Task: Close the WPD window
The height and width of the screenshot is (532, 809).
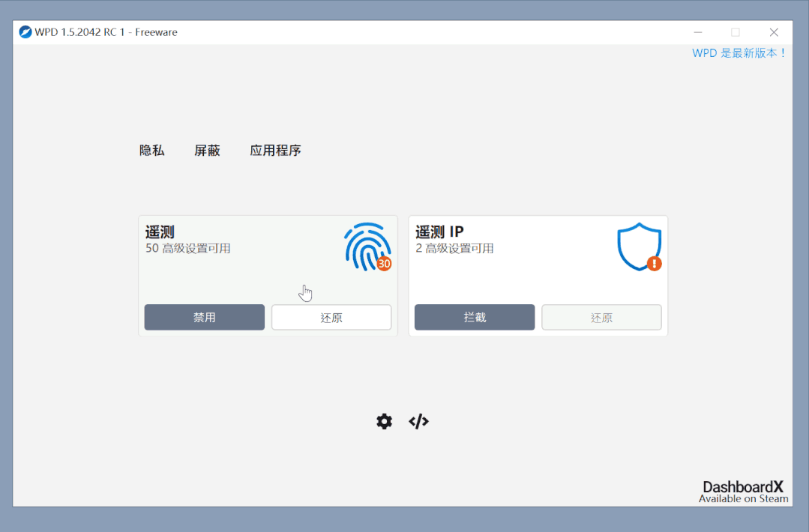Action: coord(774,32)
